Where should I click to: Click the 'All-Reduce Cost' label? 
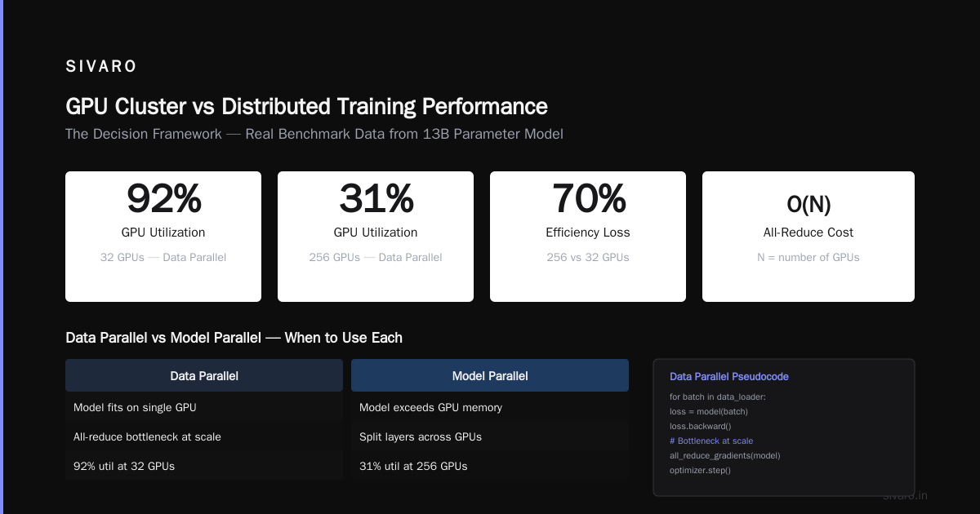click(x=808, y=233)
